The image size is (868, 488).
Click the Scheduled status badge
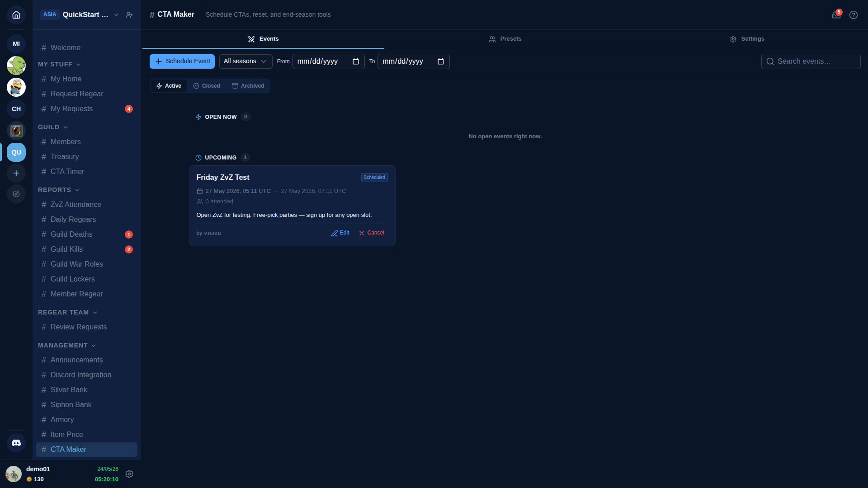click(374, 178)
